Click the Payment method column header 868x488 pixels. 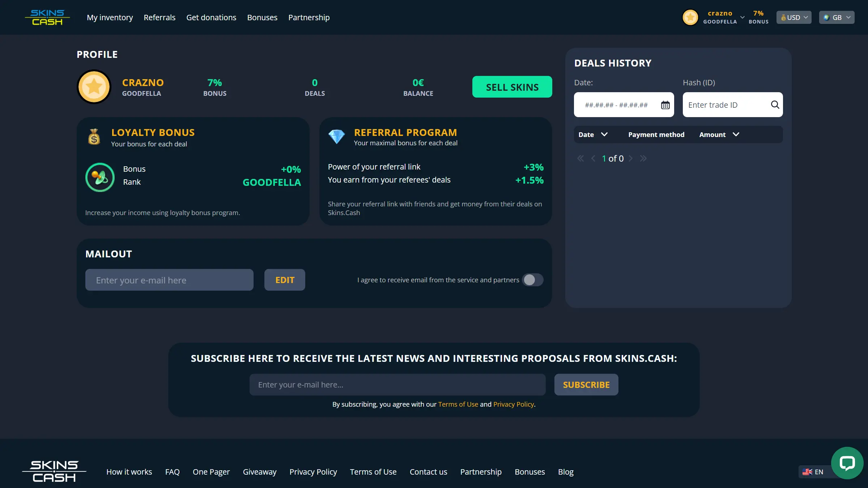pyautogui.click(x=656, y=134)
